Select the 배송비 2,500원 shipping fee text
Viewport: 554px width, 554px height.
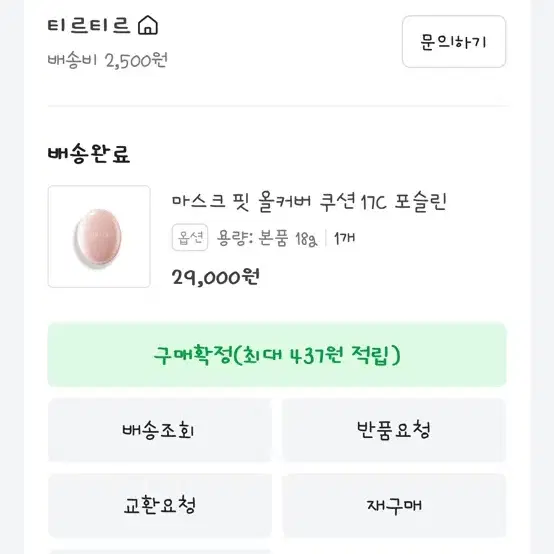[107, 60]
